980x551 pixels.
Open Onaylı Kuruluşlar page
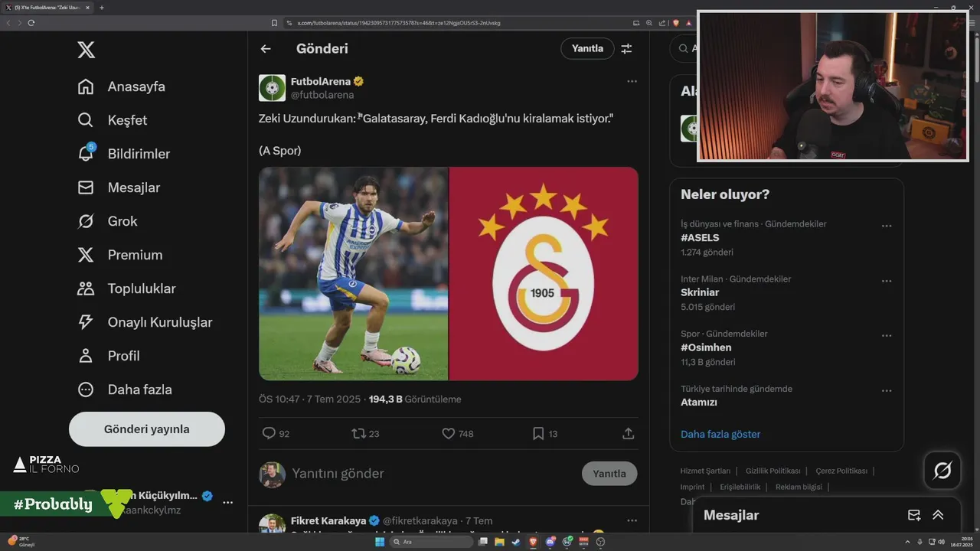[145, 322]
